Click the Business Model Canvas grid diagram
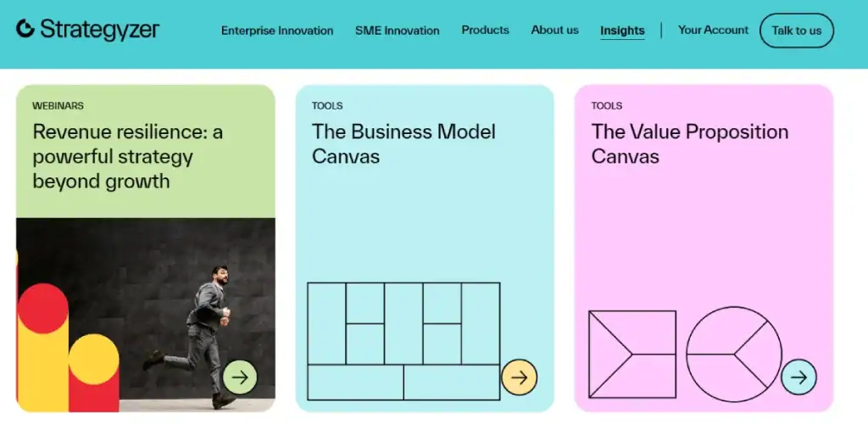868x426 pixels. (x=403, y=341)
